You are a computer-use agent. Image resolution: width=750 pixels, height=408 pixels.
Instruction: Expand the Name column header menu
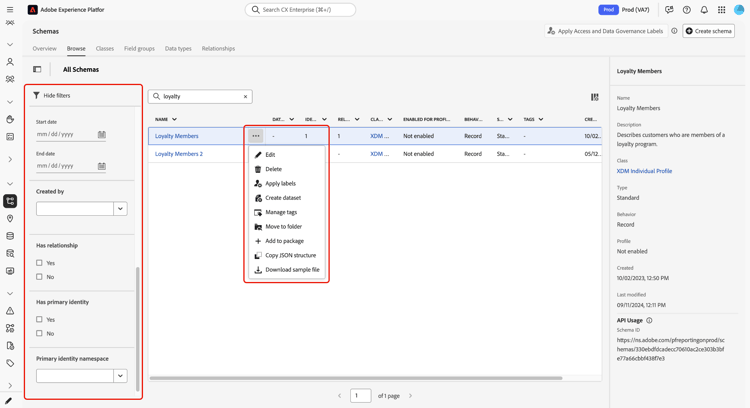(x=174, y=119)
